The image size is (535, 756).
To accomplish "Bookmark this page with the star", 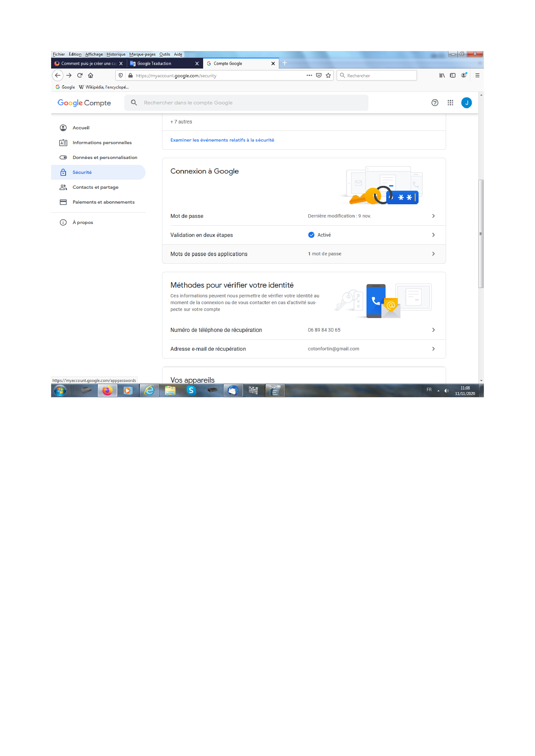I will pos(328,75).
